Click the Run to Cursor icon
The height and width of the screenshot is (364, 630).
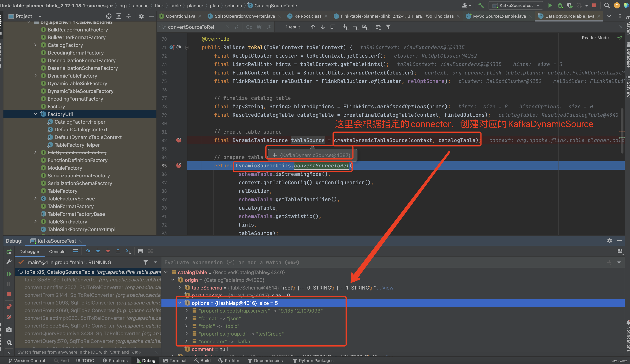pyautogui.click(x=128, y=251)
